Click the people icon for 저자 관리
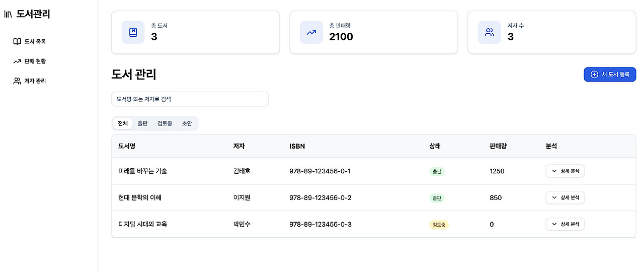The height and width of the screenshot is (272, 644). click(x=17, y=81)
